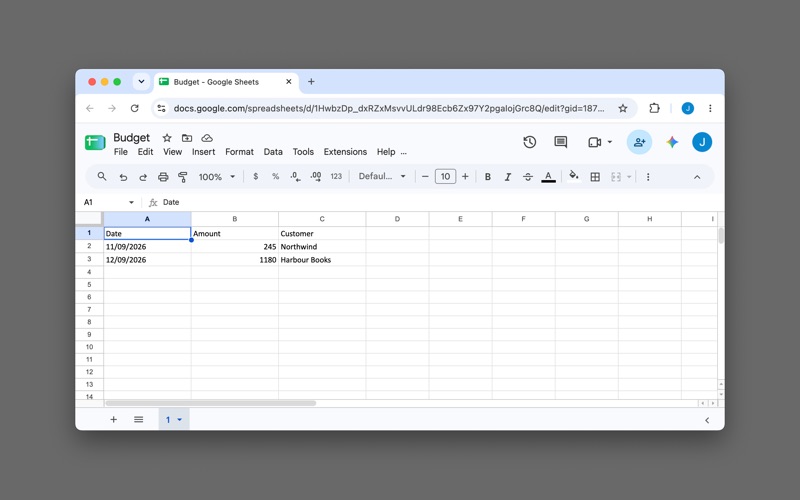800x500 pixels.
Task: Open the Insert menu
Action: pos(204,152)
